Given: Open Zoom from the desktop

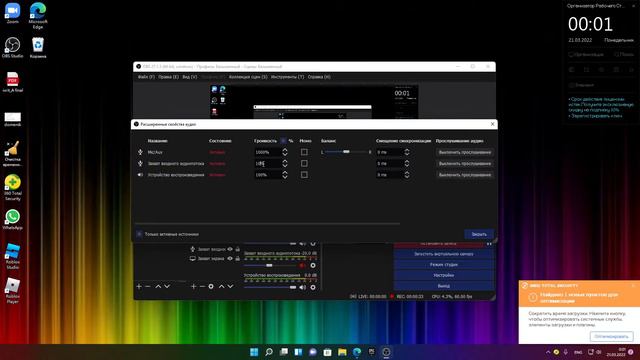Looking at the screenshot, I should [x=12, y=13].
